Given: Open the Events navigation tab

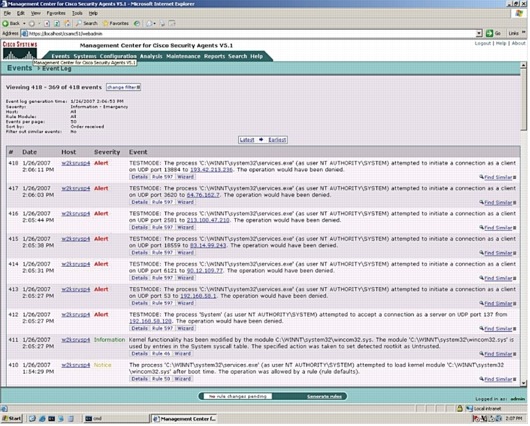Looking at the screenshot, I should pos(61,56).
